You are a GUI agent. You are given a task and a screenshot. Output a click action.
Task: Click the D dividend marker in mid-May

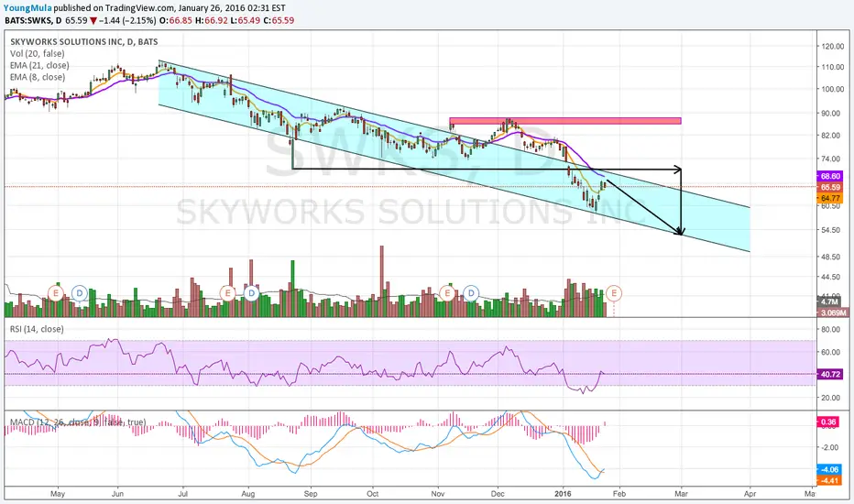pyautogui.click(x=80, y=293)
